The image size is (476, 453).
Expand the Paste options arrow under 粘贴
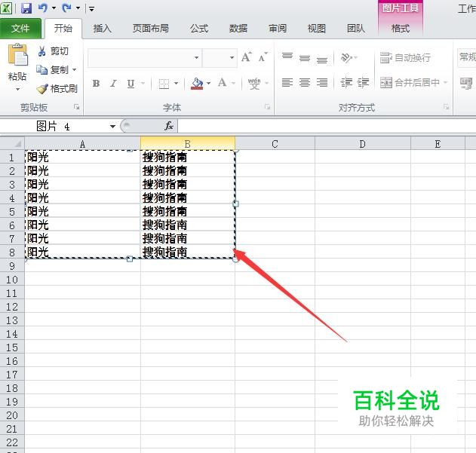click(17, 89)
